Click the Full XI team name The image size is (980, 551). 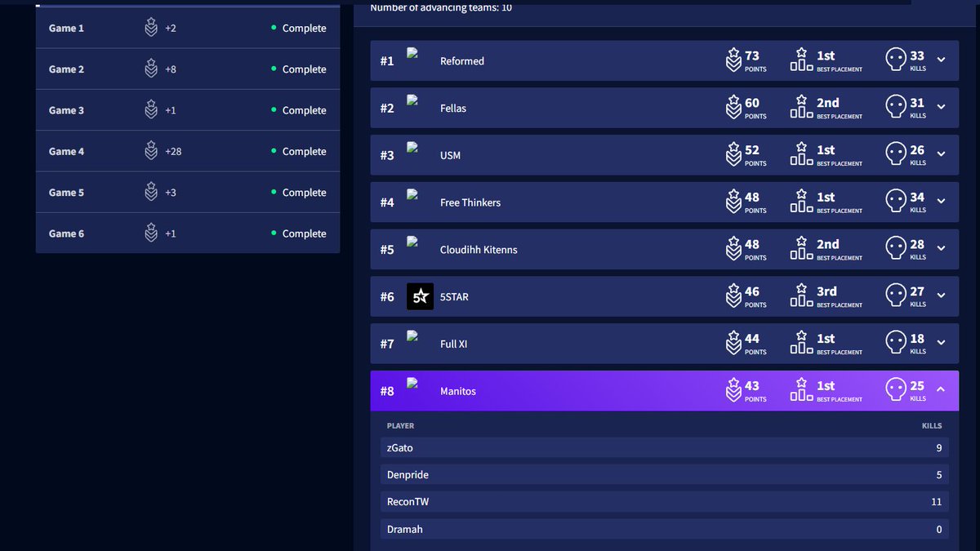coord(453,344)
